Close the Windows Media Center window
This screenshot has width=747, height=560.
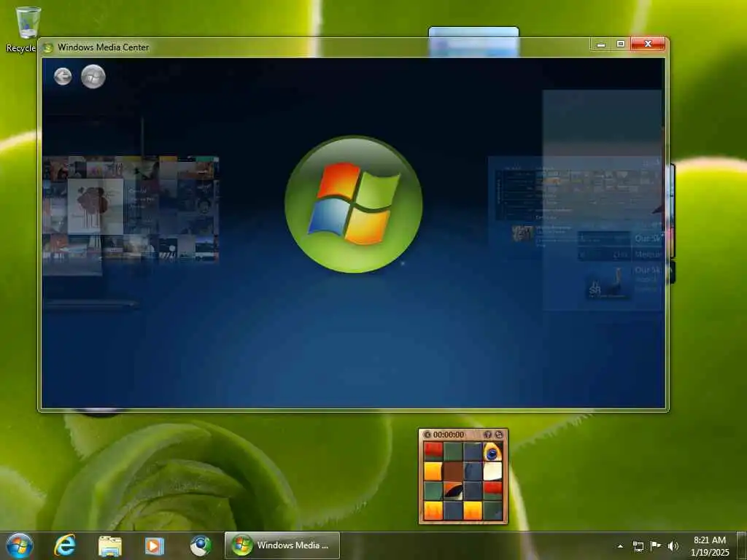[x=648, y=44]
